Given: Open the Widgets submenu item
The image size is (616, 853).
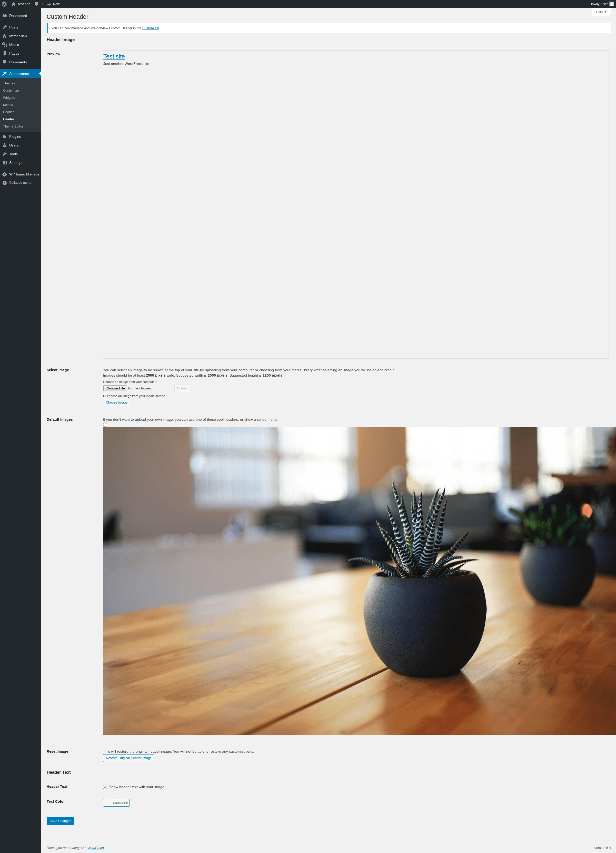Looking at the screenshot, I should (x=9, y=98).
